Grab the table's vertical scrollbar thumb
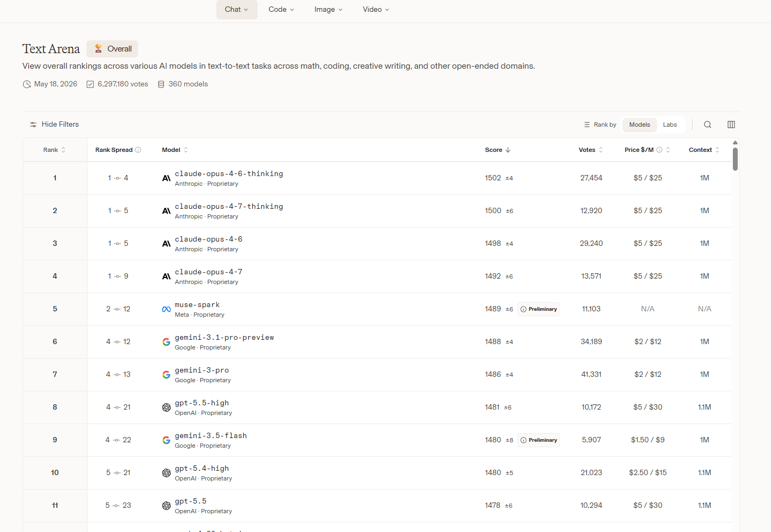The image size is (771, 532). tap(735, 159)
